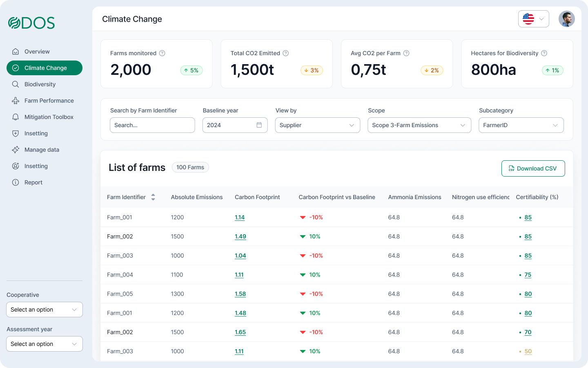Click the Carbon Footprint vs Baseline header
The height and width of the screenshot is (368, 588).
(337, 197)
